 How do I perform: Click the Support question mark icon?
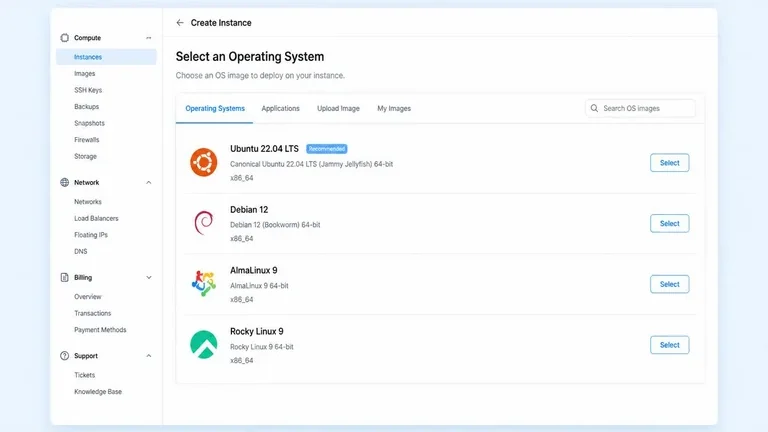65,356
